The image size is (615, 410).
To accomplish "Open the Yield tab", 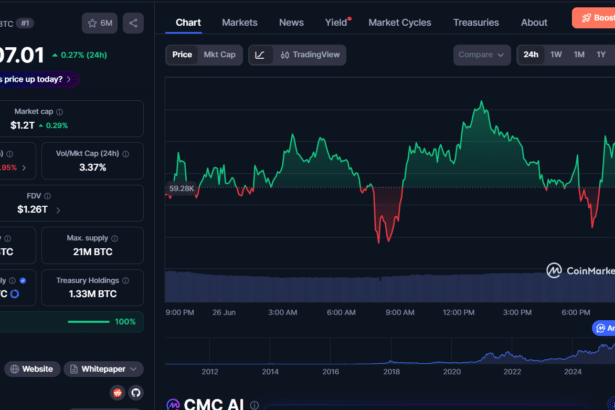I will click(x=337, y=23).
